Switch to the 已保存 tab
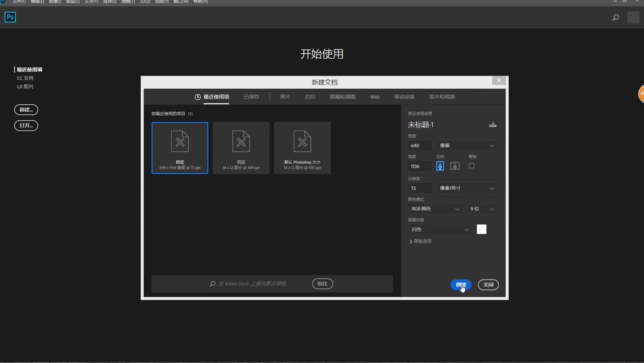This screenshot has width=644, height=363. (x=252, y=97)
